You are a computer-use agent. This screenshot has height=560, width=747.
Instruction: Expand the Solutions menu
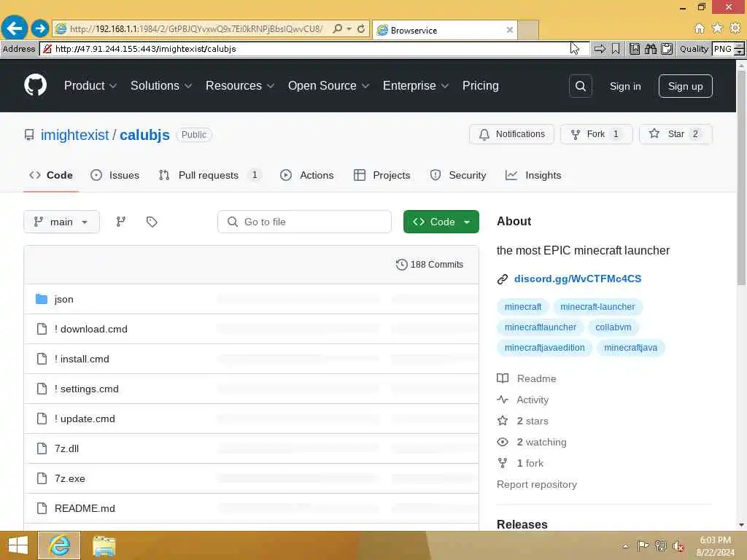(161, 86)
